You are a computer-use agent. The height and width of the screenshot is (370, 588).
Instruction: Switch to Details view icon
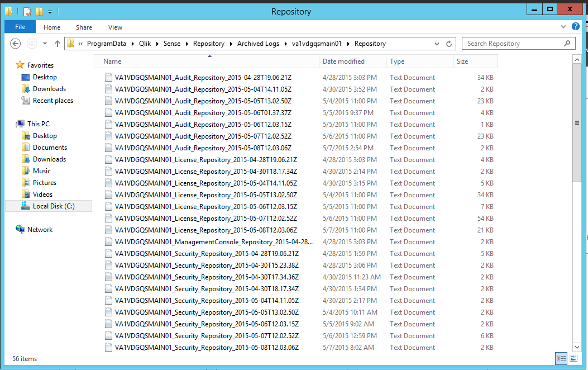561,358
